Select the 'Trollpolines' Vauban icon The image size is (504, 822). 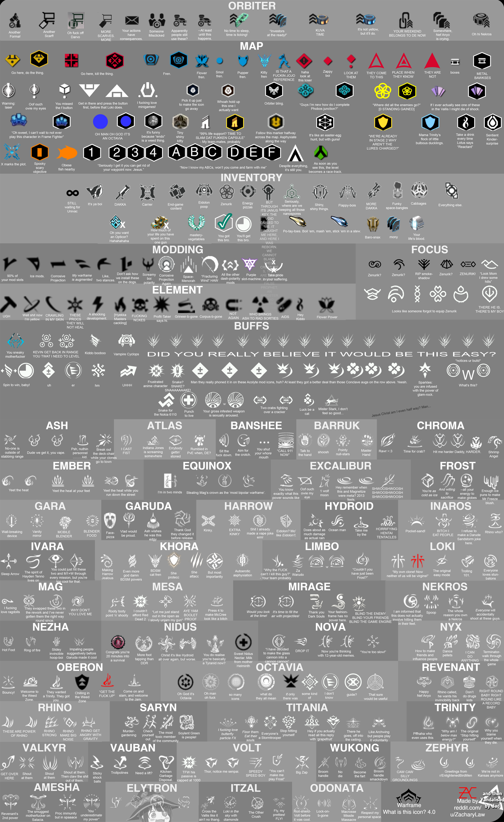pyautogui.click(x=120, y=762)
